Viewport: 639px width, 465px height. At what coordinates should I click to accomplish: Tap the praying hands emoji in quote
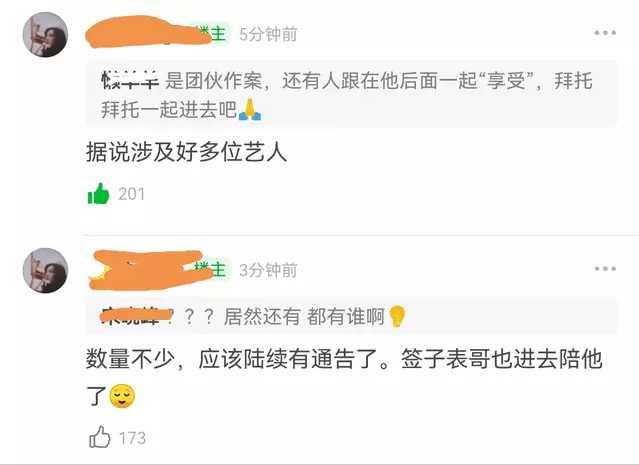pos(250,109)
